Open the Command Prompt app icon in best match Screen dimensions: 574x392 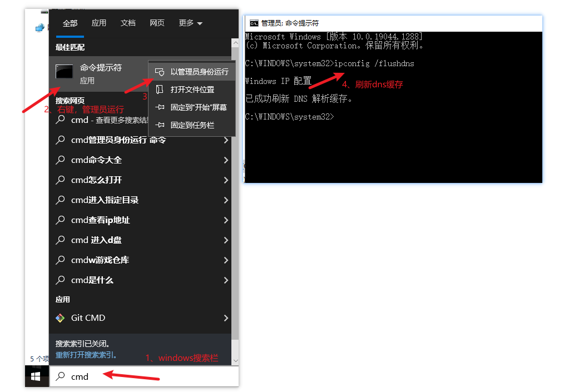[x=64, y=71]
